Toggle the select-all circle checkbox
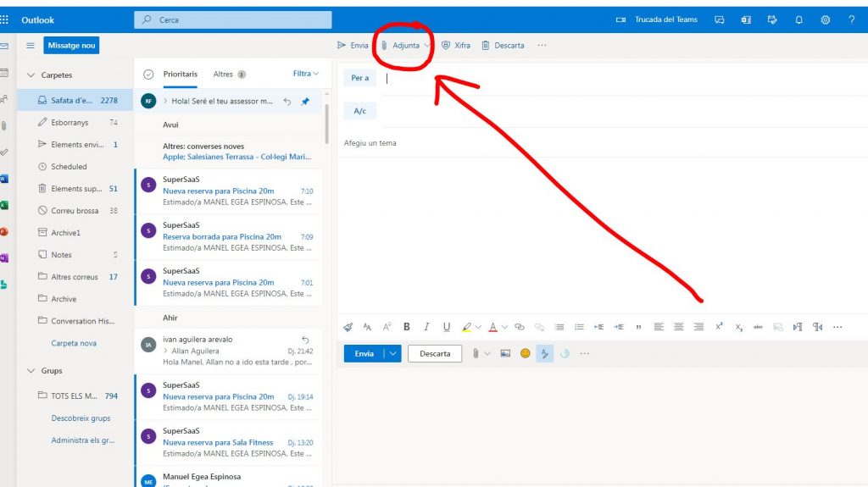Viewport: 868px width, 487px height. [148, 75]
